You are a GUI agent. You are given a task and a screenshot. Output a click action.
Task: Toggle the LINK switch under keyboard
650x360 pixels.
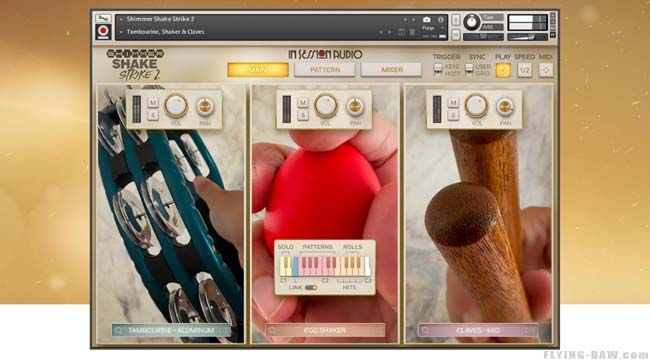click(x=311, y=287)
